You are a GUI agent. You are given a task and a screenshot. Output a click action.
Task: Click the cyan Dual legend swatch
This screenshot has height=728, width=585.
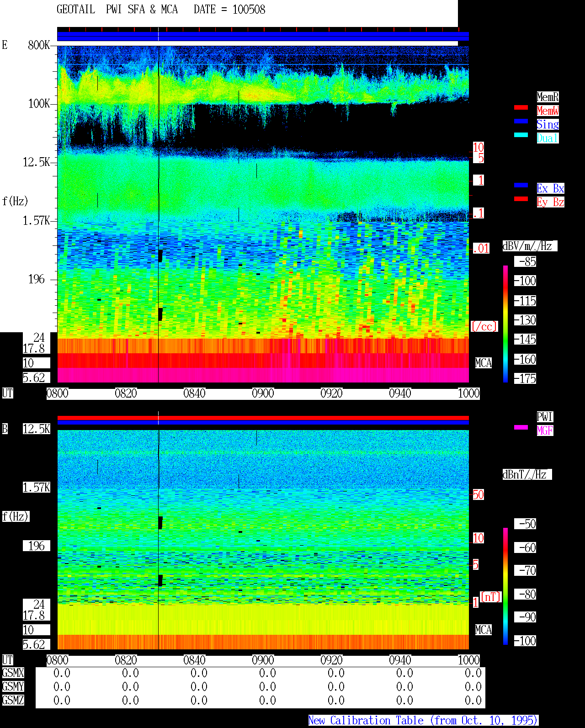(x=521, y=135)
